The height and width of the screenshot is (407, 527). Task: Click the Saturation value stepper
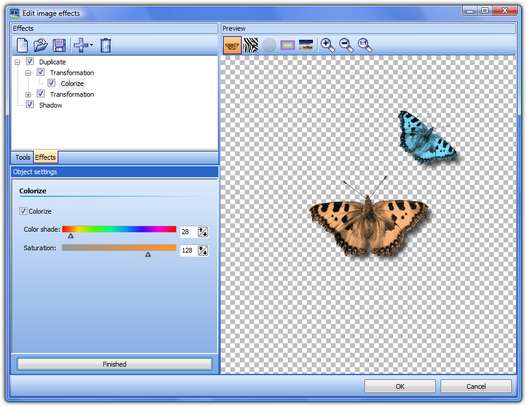[203, 250]
